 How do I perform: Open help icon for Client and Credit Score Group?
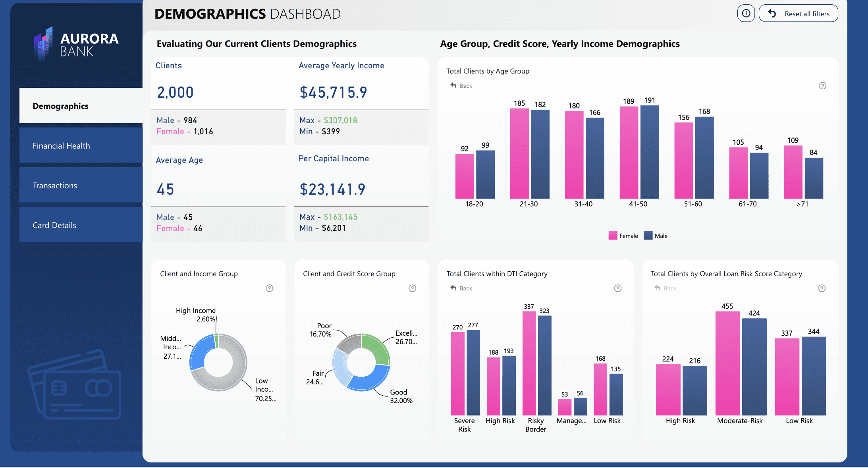[x=412, y=288]
